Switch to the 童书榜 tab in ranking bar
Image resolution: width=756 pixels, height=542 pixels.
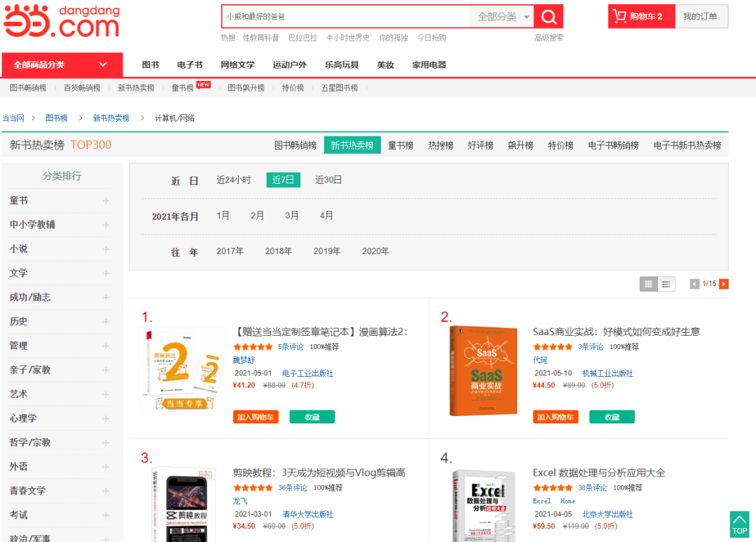pos(400,145)
